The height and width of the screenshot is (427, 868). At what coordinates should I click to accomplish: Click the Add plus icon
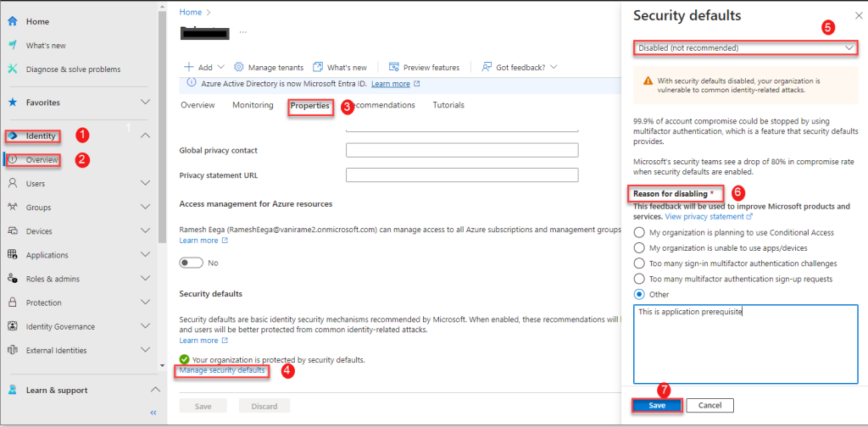189,67
